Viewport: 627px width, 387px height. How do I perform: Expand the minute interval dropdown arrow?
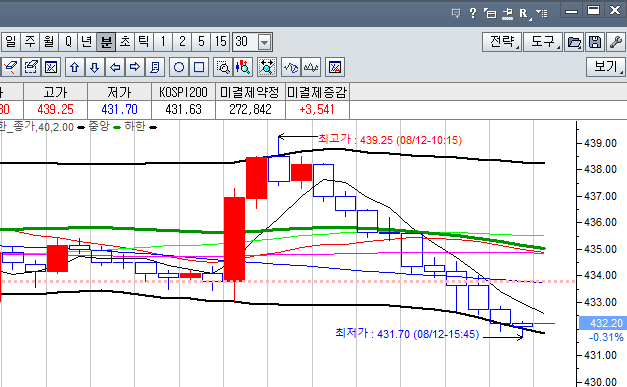(x=264, y=42)
